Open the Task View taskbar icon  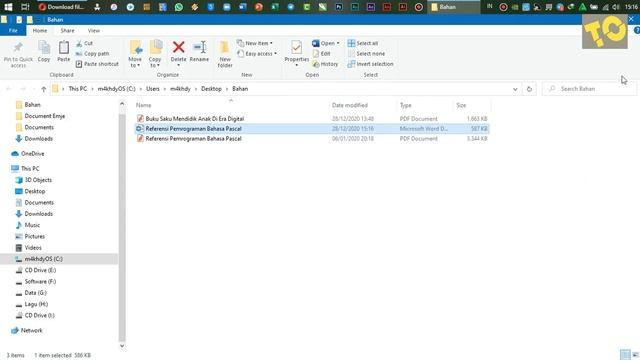coord(25,7)
